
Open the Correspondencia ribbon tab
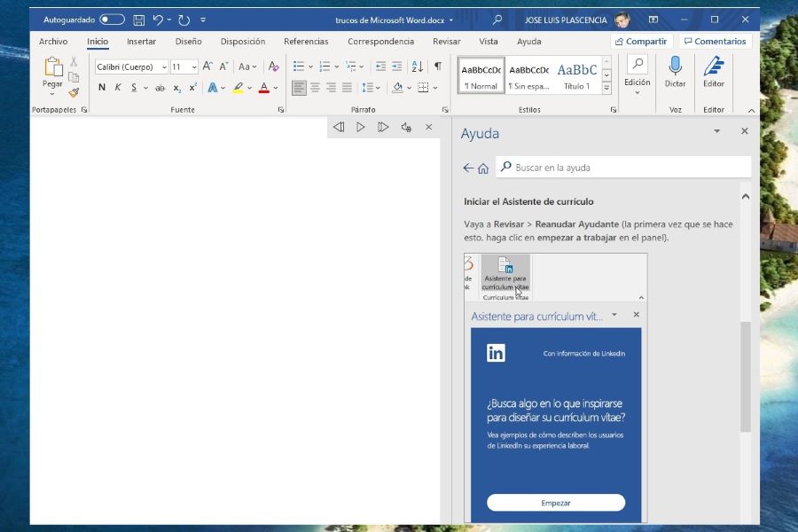380,41
